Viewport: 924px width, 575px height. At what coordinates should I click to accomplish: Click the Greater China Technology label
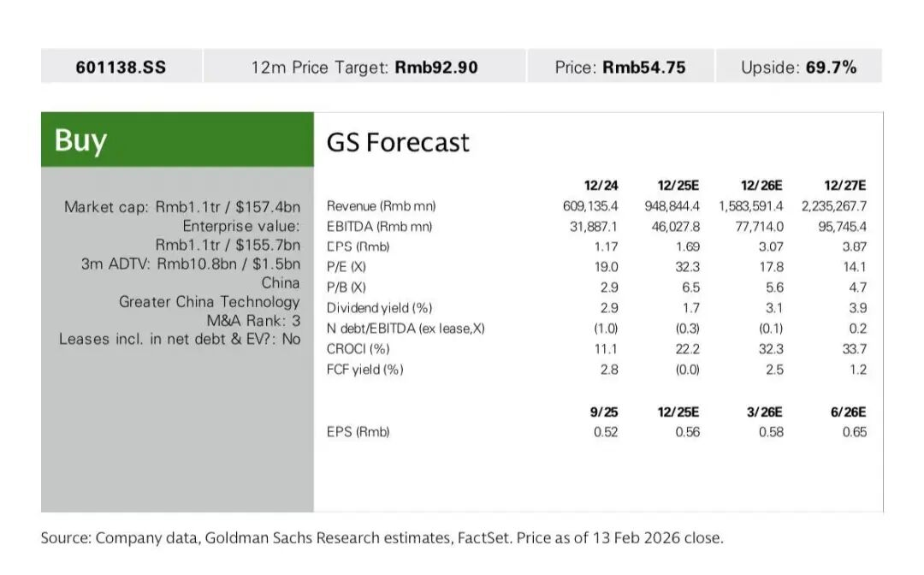pos(210,301)
